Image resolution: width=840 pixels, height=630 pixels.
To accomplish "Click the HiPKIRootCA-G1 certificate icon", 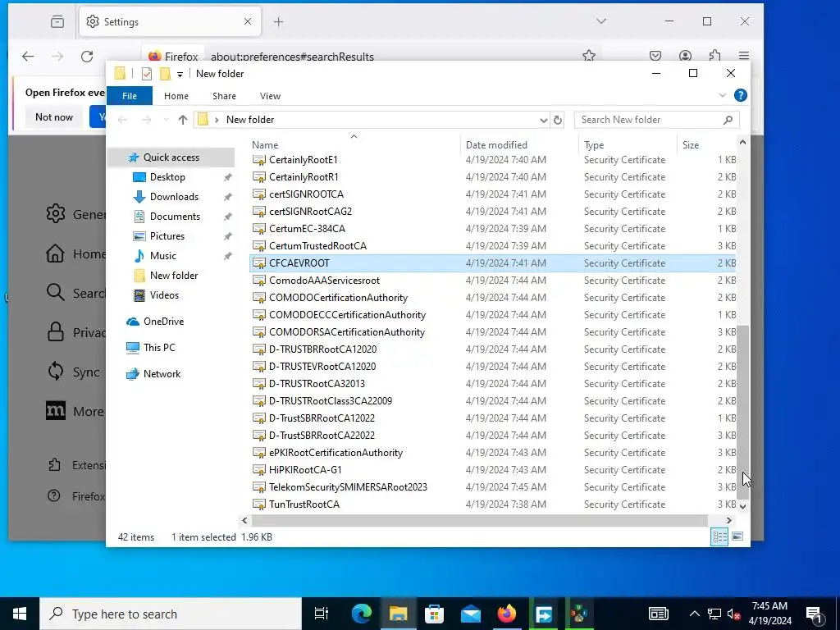I will point(259,470).
